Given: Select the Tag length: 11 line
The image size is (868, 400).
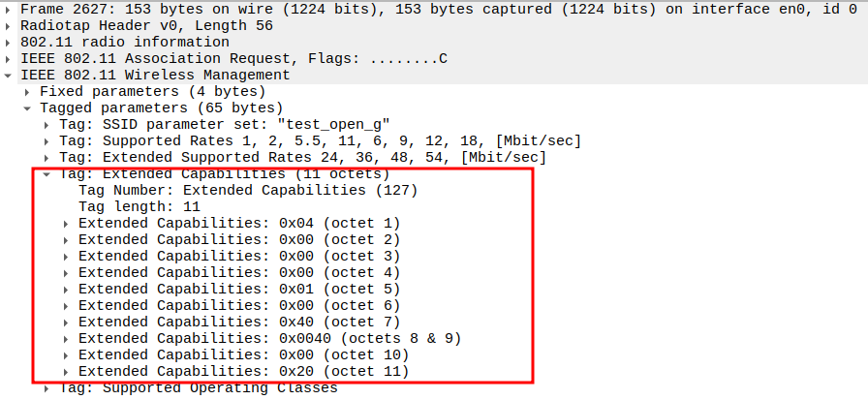Looking at the screenshot, I should coord(139,206).
